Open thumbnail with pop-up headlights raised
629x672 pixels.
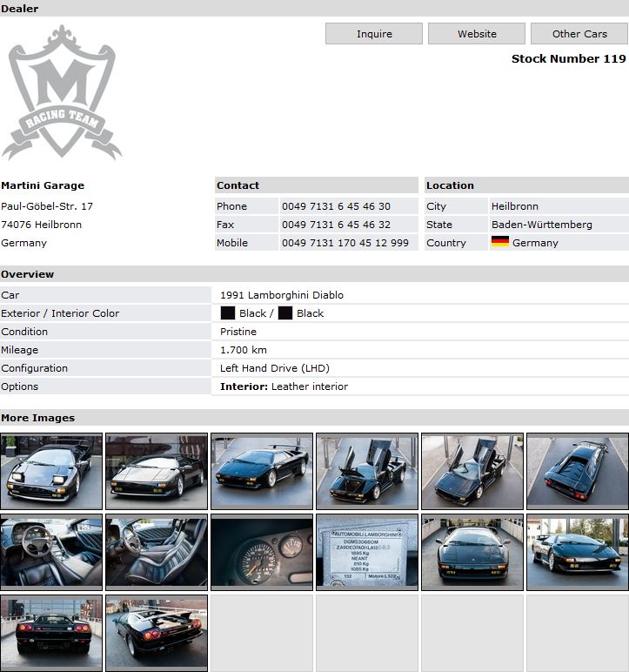[51, 471]
